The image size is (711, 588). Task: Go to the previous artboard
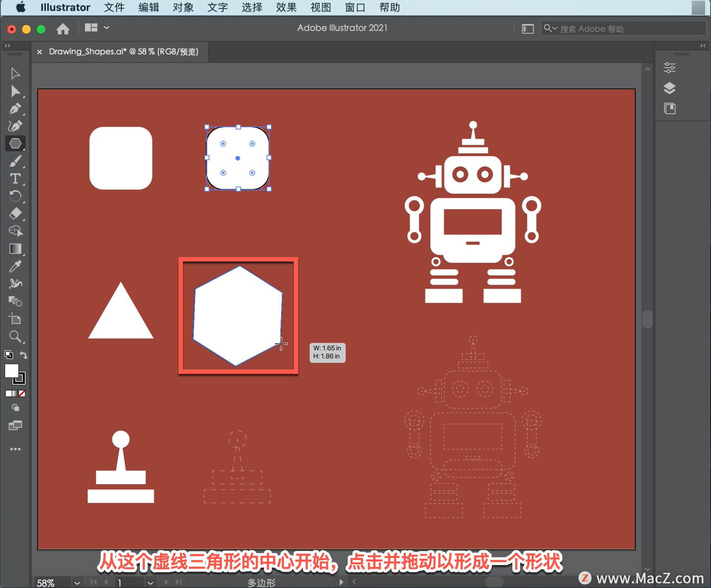(106, 582)
